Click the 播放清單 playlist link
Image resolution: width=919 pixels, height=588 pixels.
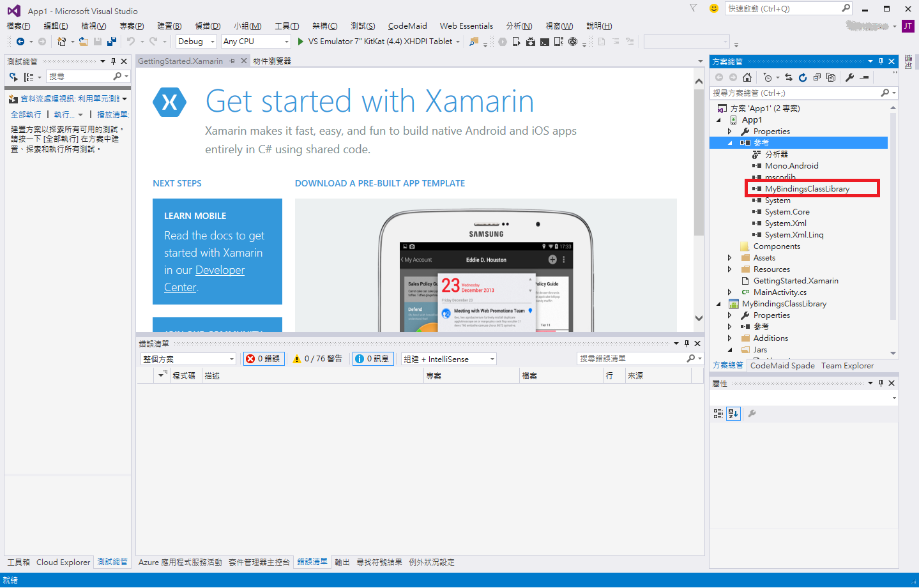point(113,114)
